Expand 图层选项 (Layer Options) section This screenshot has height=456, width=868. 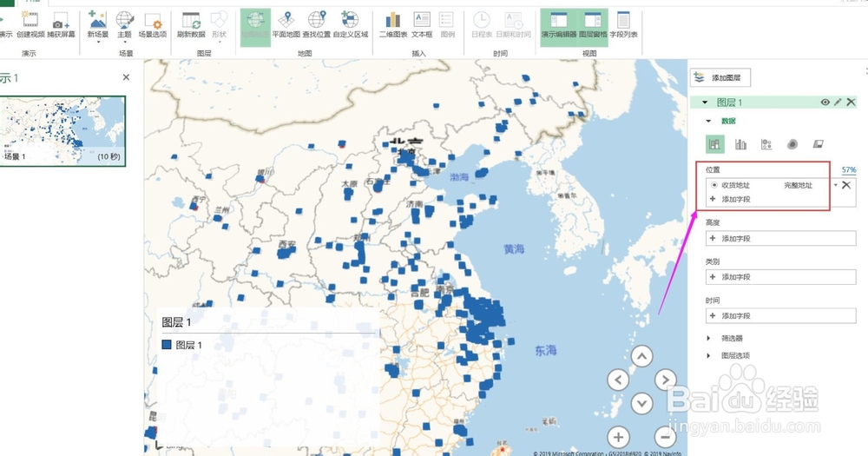click(708, 356)
